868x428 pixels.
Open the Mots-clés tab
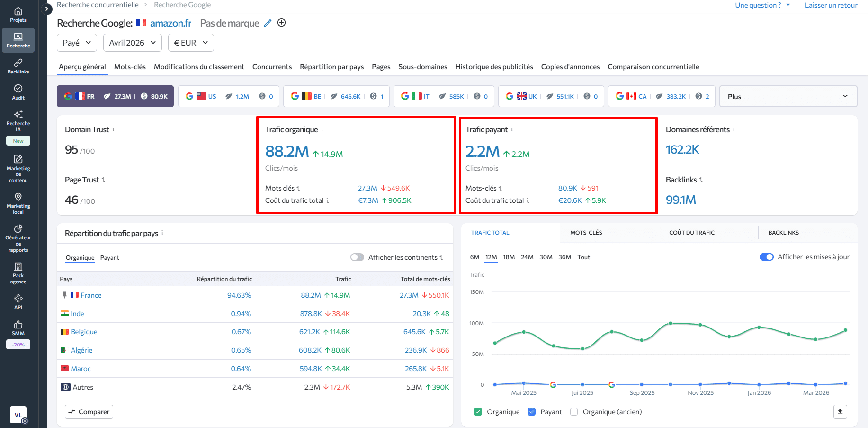[130, 67]
